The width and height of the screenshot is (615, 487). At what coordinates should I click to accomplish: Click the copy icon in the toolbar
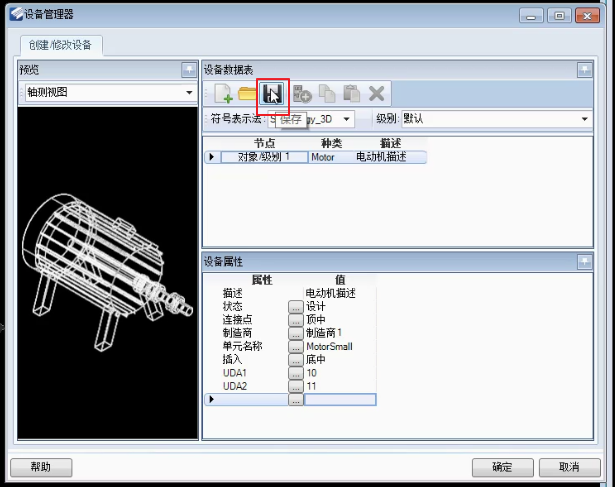327,94
